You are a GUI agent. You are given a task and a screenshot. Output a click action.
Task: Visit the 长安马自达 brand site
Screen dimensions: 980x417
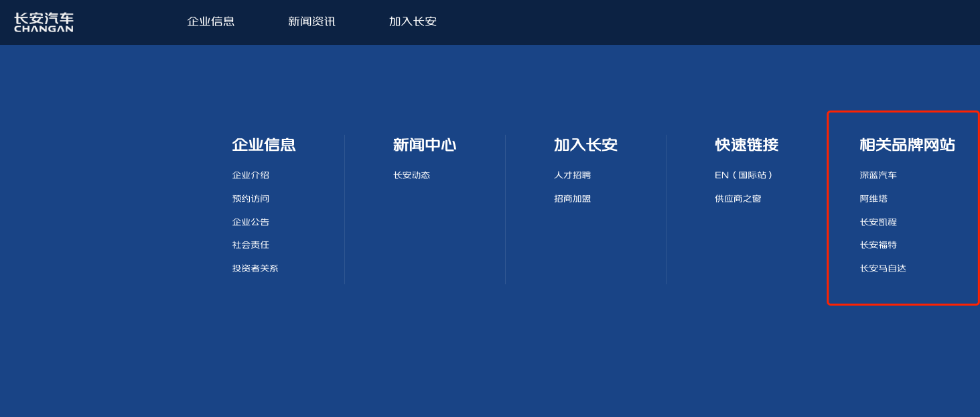click(883, 269)
